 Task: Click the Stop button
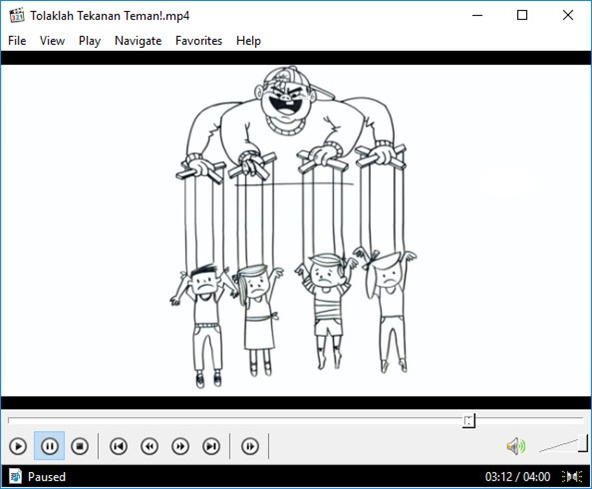[80, 446]
